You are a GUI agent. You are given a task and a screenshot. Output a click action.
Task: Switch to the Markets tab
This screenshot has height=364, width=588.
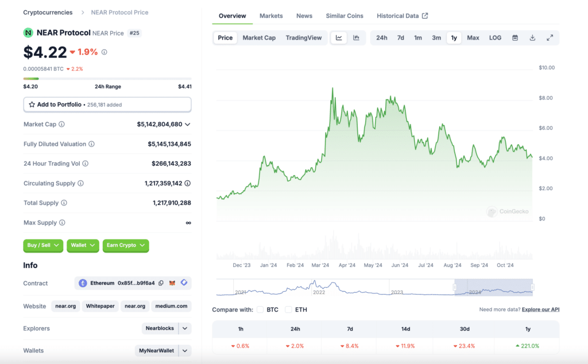pyautogui.click(x=271, y=16)
